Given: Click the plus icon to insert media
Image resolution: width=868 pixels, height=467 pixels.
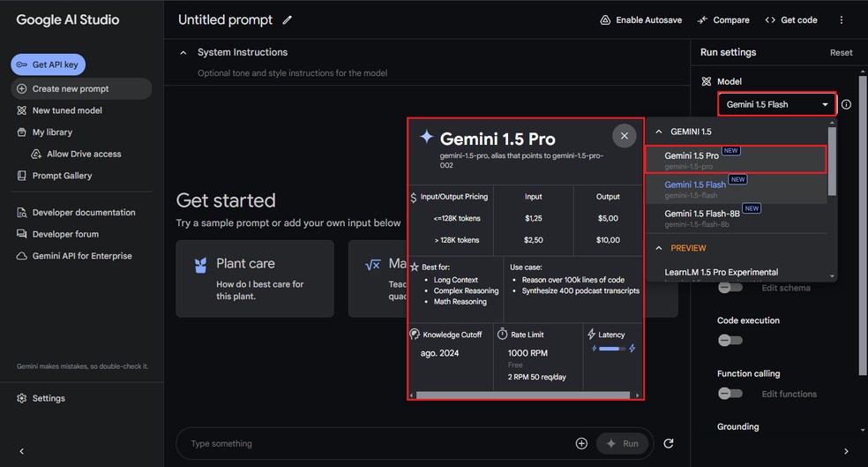Looking at the screenshot, I should (x=581, y=443).
